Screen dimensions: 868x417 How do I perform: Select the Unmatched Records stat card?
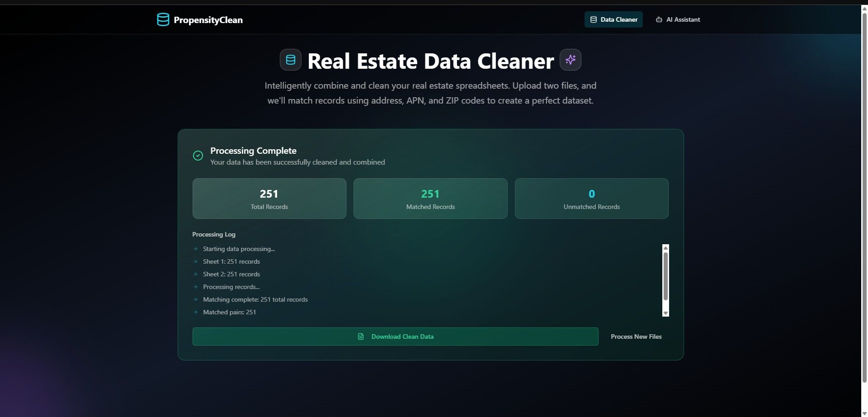tap(592, 199)
